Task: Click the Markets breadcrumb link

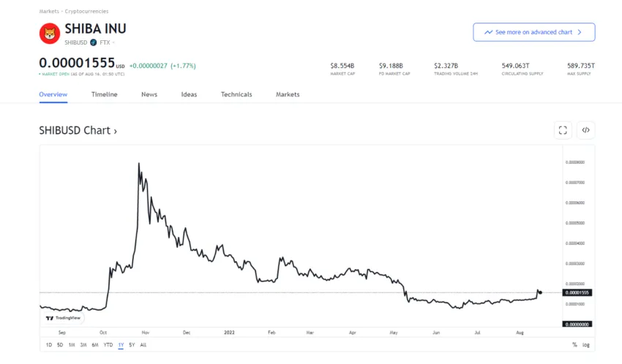Action: coord(49,11)
